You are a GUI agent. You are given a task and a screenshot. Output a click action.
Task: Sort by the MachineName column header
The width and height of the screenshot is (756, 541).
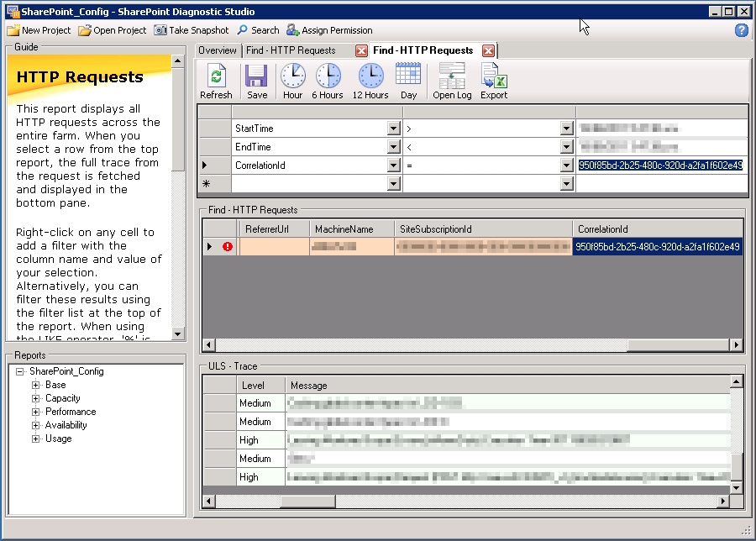click(351, 229)
